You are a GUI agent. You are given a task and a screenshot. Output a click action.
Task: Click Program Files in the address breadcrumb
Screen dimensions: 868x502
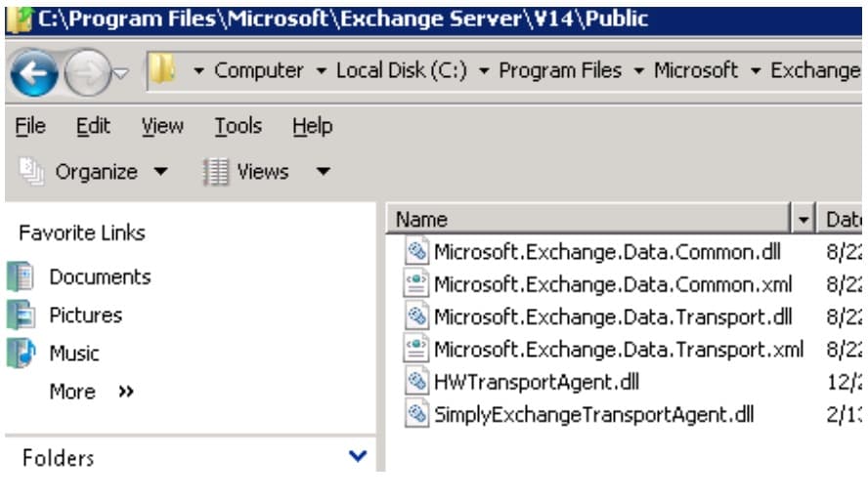(x=559, y=70)
